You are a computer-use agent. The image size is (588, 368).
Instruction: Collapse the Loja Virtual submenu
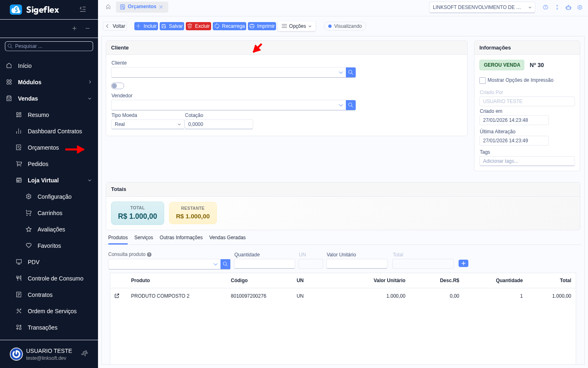pyautogui.click(x=89, y=180)
